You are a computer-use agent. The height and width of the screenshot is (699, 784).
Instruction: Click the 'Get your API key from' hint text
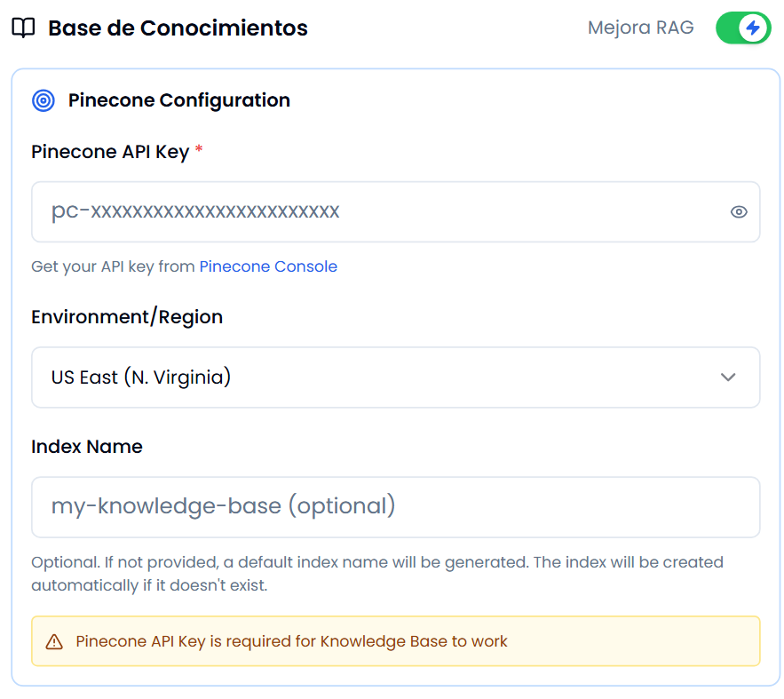[113, 266]
